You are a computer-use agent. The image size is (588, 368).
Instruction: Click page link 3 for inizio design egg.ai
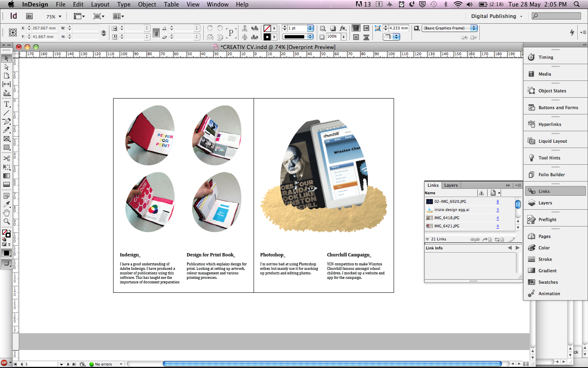[497, 210]
